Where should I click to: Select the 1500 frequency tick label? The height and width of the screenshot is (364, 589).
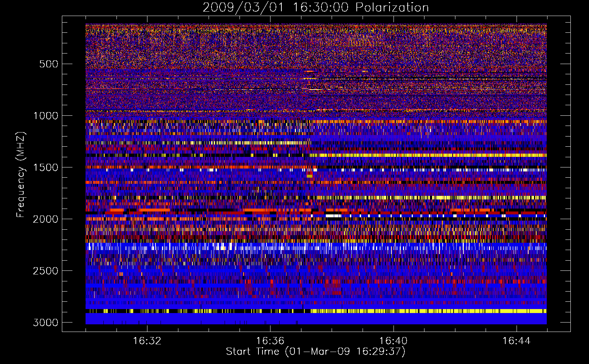[46, 167]
